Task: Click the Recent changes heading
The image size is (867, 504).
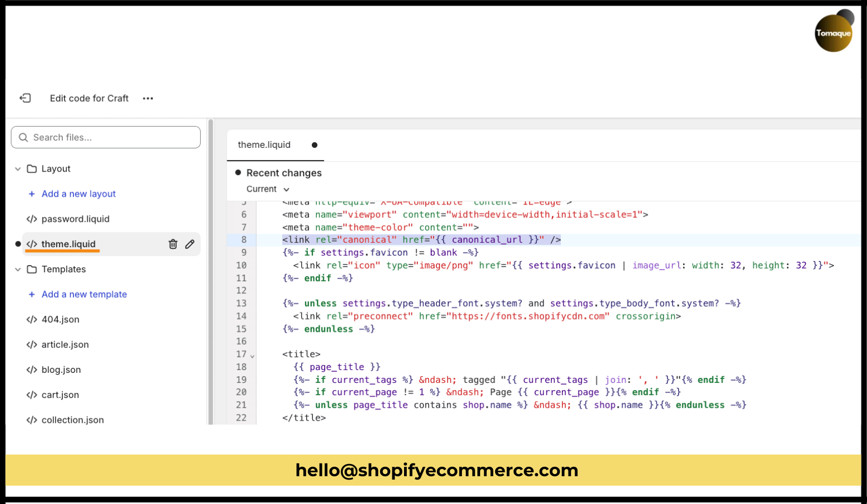Action: [284, 173]
